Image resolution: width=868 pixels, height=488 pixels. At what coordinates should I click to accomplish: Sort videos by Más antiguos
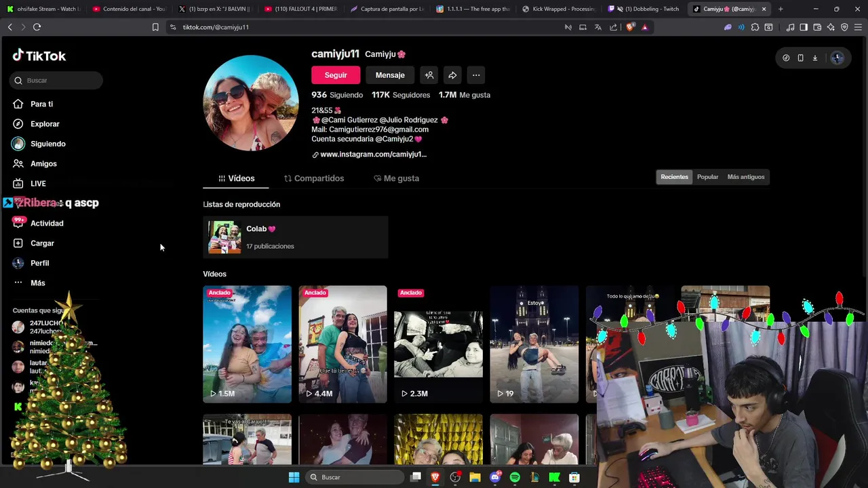(x=746, y=177)
